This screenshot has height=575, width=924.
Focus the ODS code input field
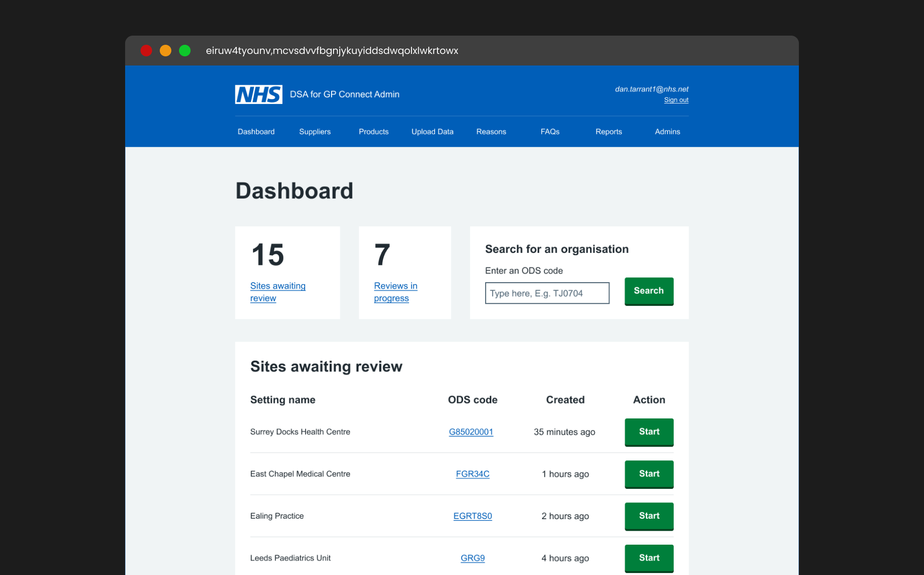click(x=547, y=293)
